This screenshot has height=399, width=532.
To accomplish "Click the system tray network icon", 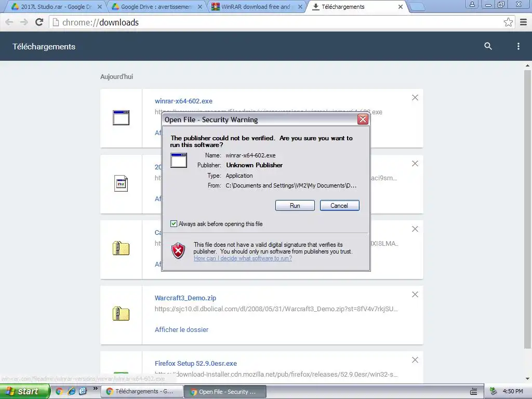I will pos(494,392).
